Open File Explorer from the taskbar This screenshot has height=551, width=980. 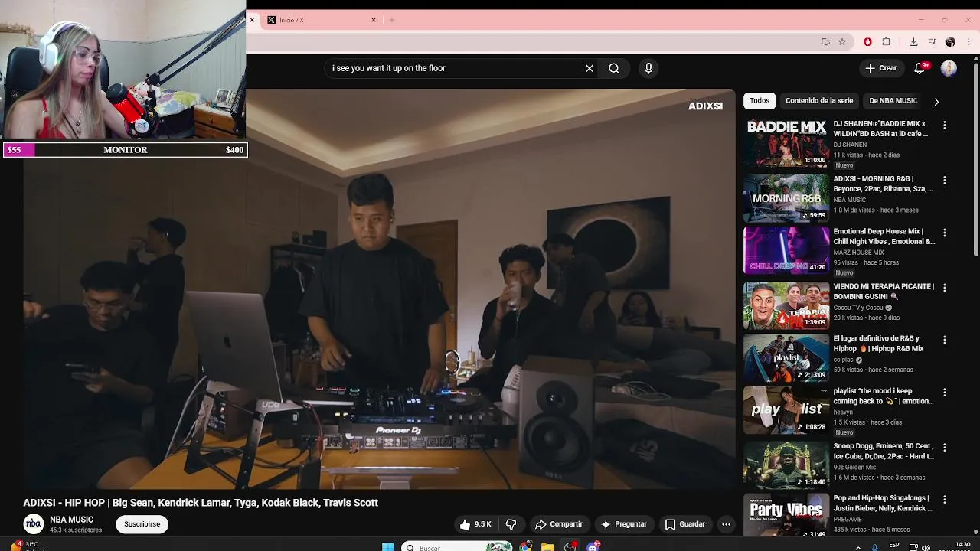click(547, 547)
